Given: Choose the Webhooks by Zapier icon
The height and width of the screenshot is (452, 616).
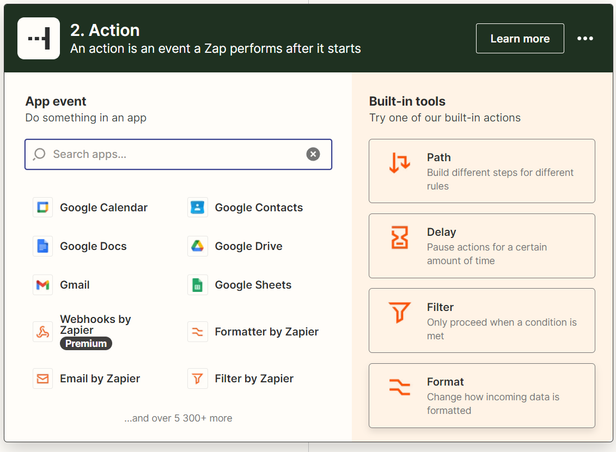Looking at the screenshot, I should [x=42, y=331].
